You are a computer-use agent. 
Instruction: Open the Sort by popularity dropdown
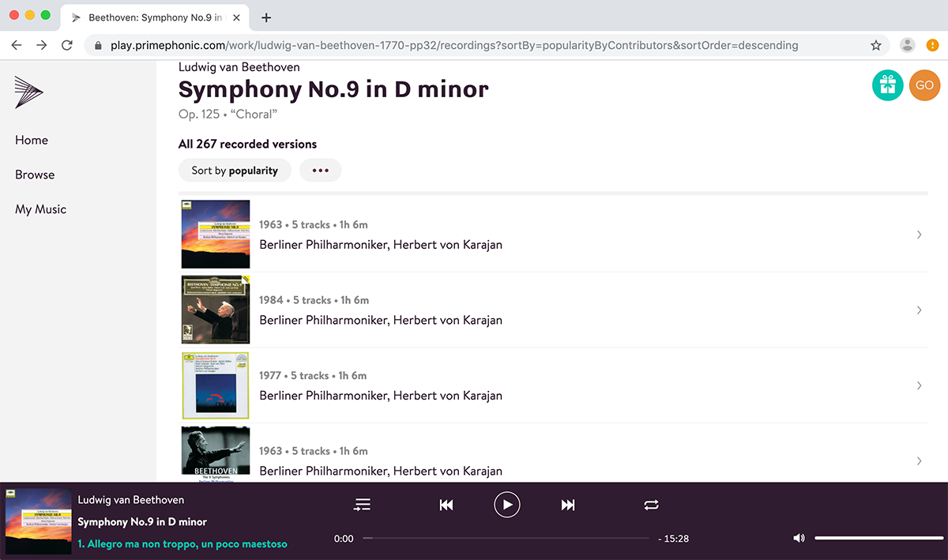click(x=235, y=171)
